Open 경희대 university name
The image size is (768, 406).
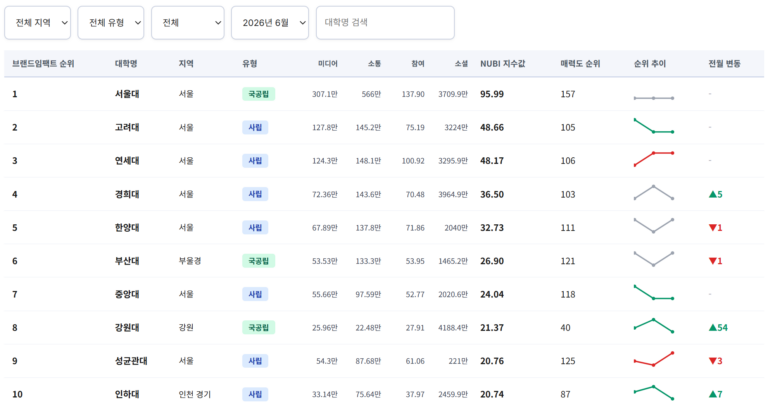(127, 194)
